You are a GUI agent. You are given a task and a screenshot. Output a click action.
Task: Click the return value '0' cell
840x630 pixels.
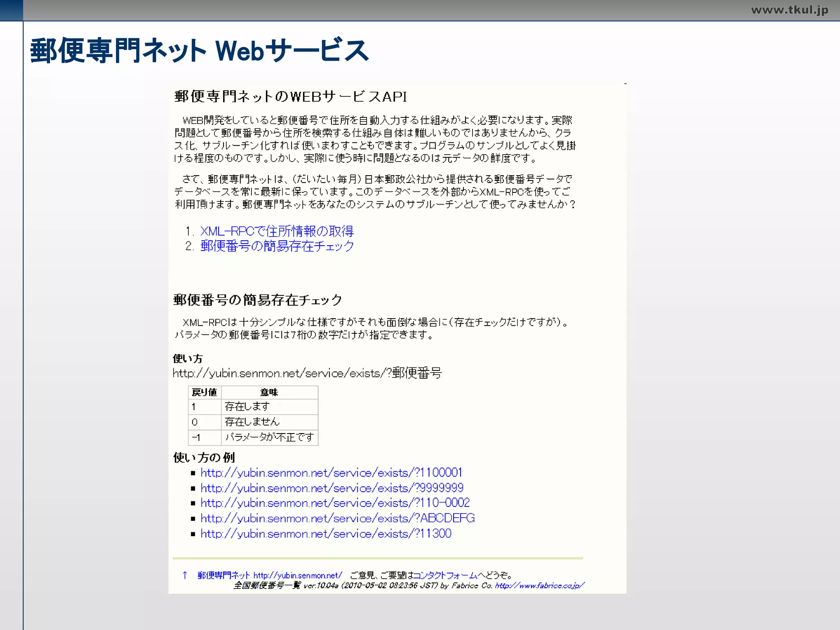pyautogui.click(x=205, y=422)
